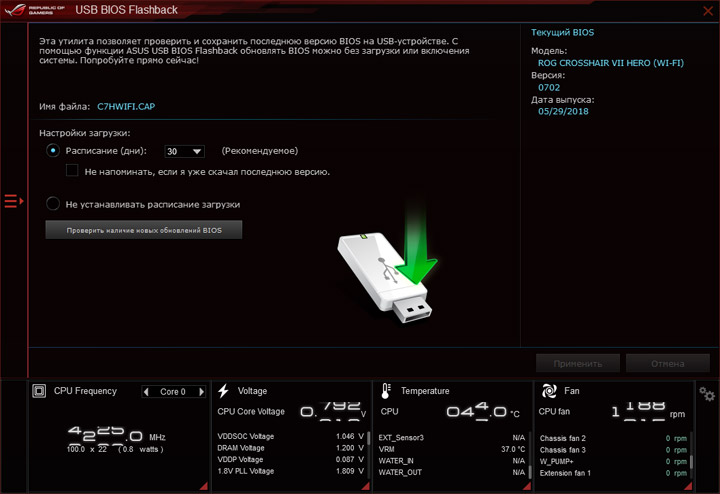The height and width of the screenshot is (494, 720).
Task: Click the W_PUMP+ fan row
Action: pyautogui.click(x=613, y=461)
